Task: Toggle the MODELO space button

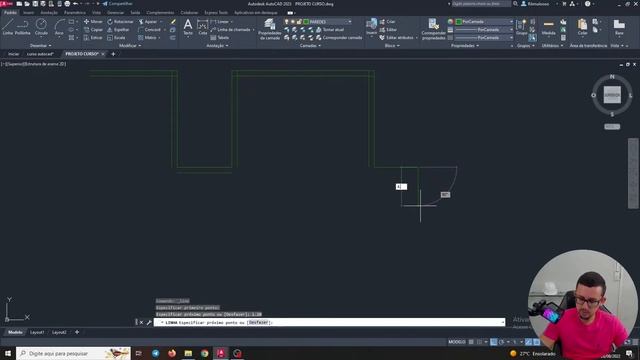Action: 457,342
